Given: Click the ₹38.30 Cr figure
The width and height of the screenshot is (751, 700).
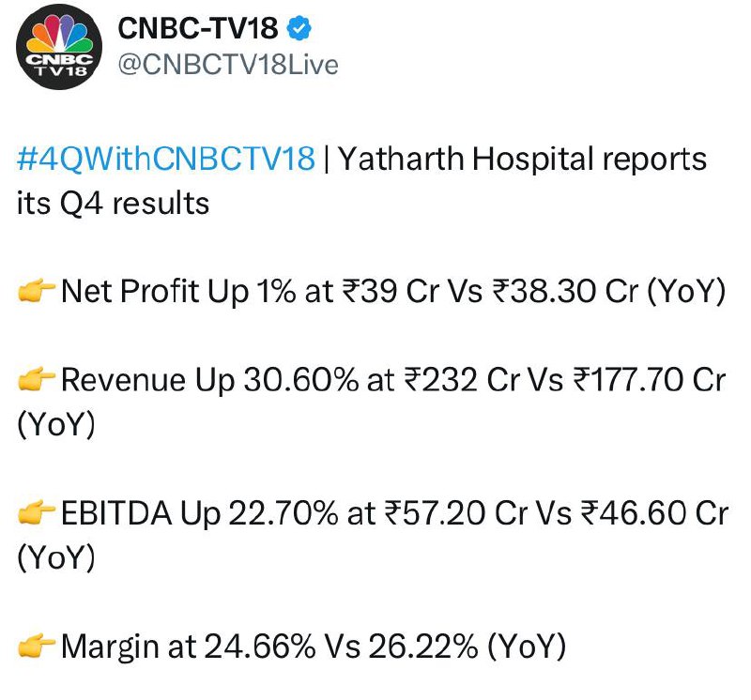Looking at the screenshot, I should (x=565, y=291).
